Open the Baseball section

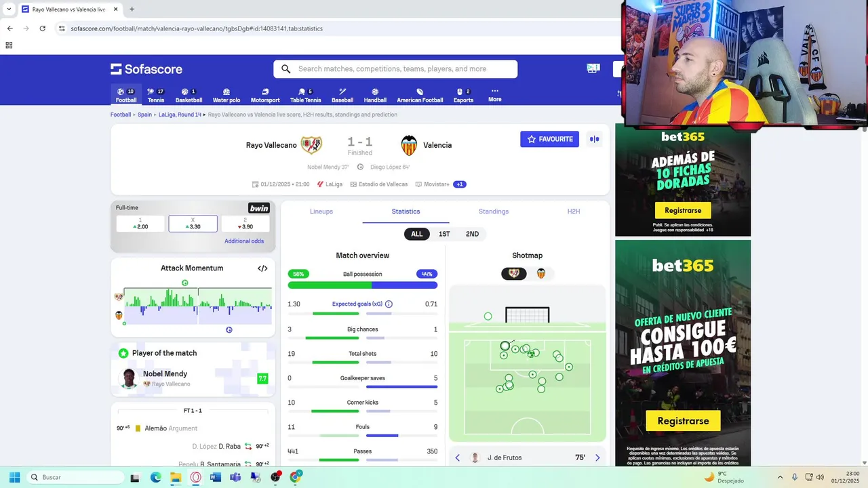[x=342, y=95]
